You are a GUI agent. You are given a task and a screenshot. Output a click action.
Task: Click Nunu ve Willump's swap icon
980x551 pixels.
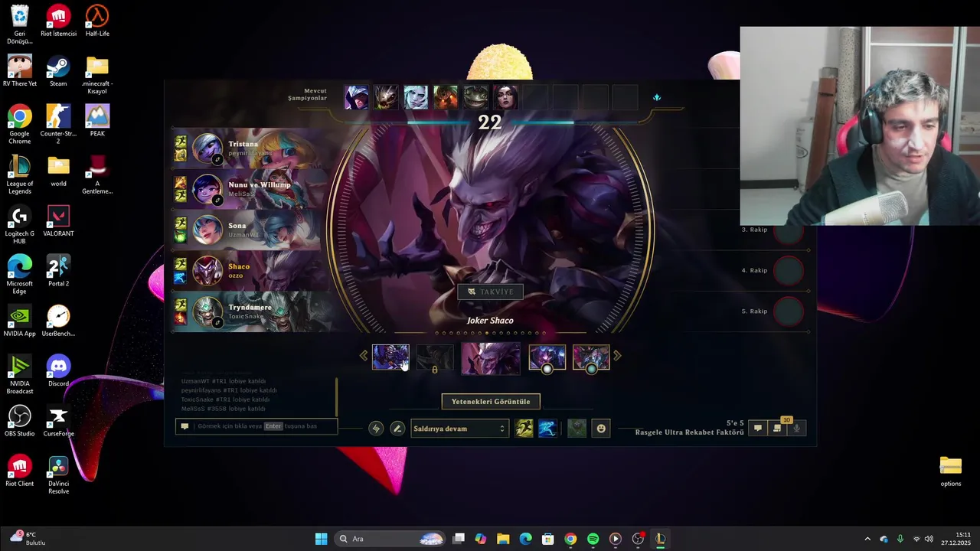click(x=217, y=201)
